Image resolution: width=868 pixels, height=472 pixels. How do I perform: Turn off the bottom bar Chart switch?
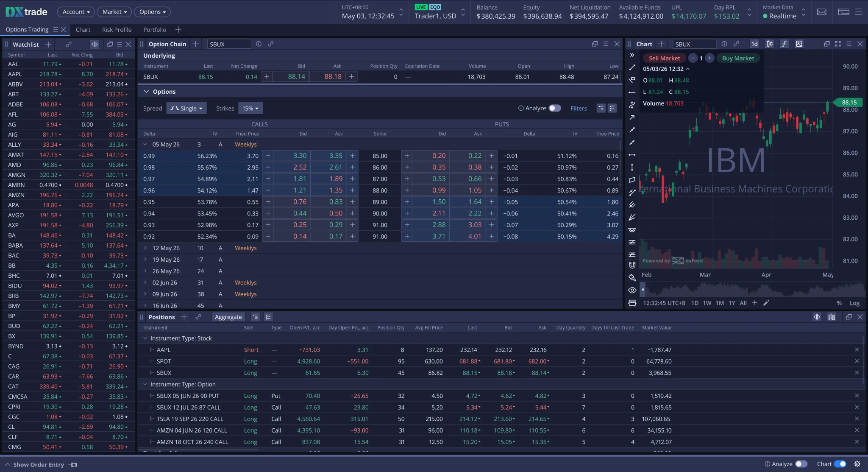(x=840, y=464)
